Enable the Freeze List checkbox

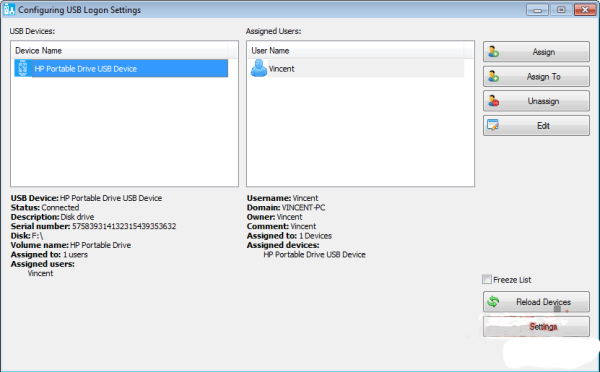487,279
